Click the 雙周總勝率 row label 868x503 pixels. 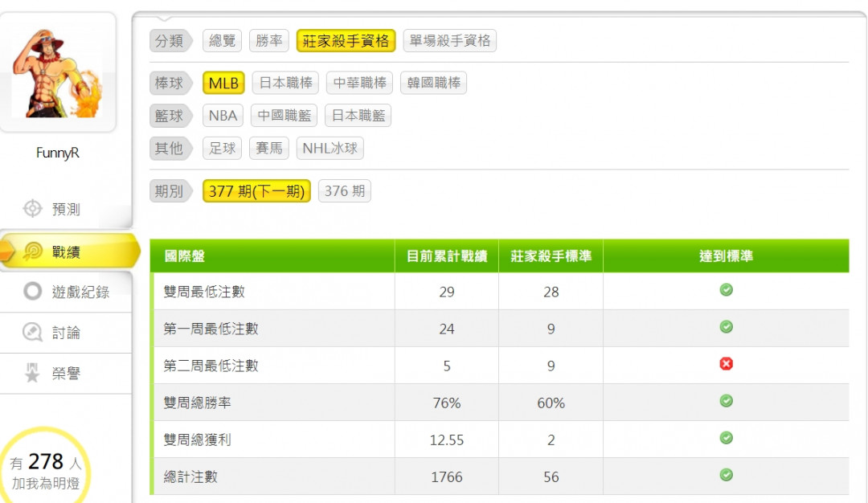point(197,403)
